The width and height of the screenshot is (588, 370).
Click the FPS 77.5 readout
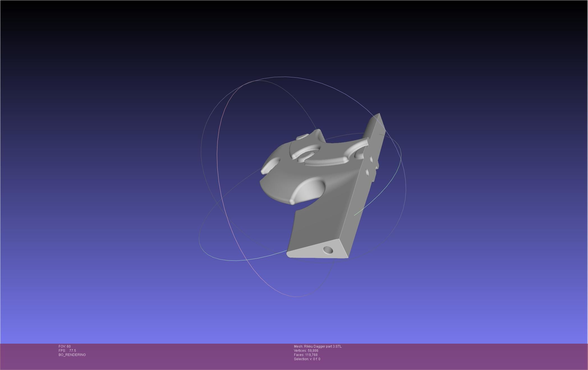coord(67,351)
